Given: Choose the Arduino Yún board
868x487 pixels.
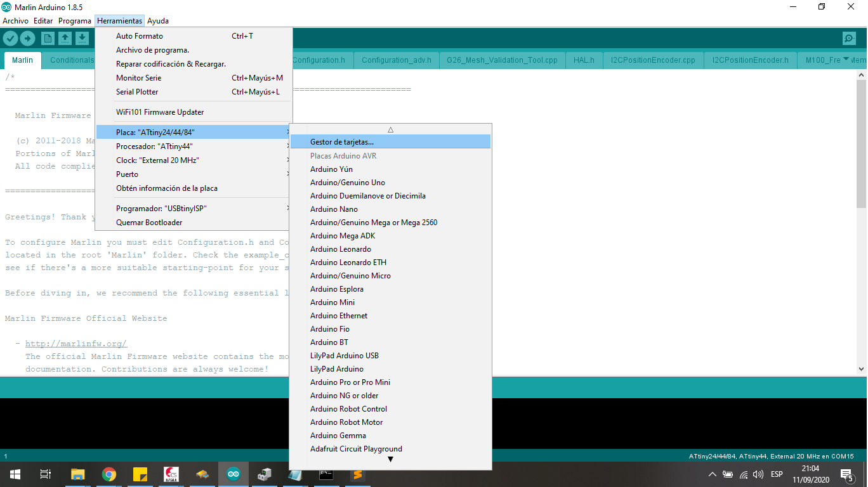Looking at the screenshot, I should point(390,169).
